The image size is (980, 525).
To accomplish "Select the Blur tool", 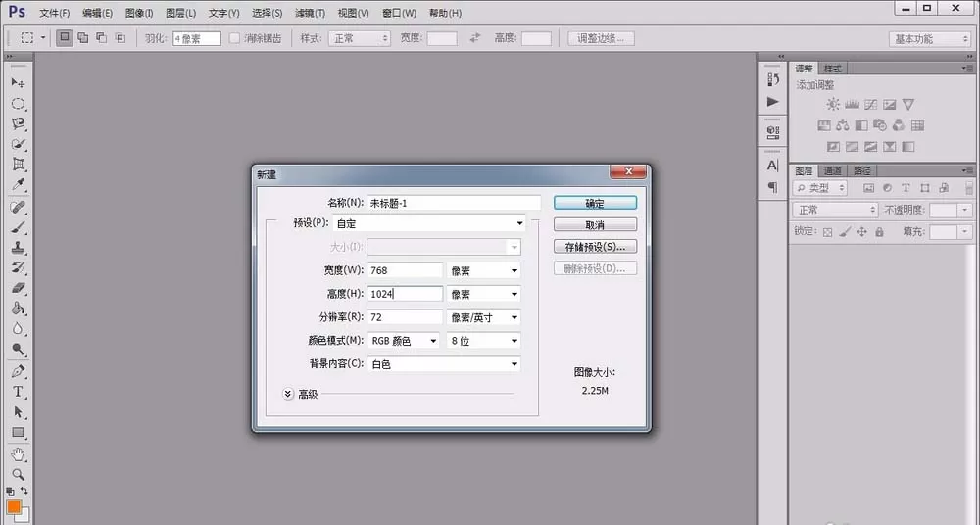I will [18, 329].
